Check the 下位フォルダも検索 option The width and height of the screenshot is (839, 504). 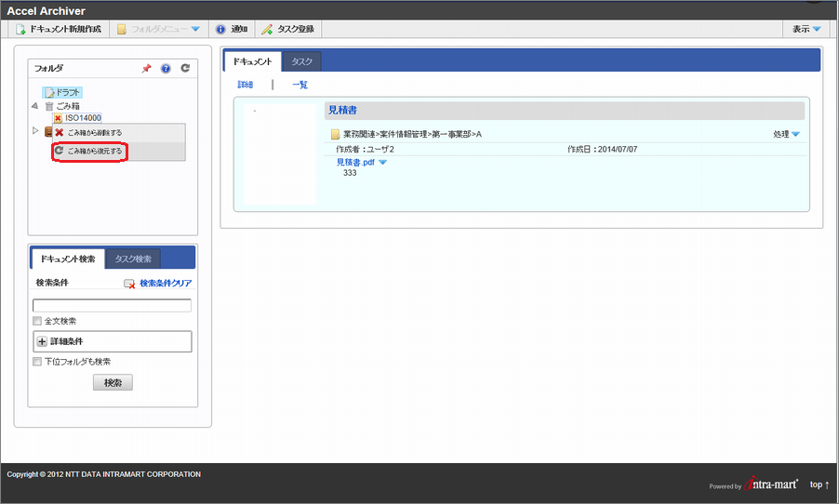pos(37,362)
